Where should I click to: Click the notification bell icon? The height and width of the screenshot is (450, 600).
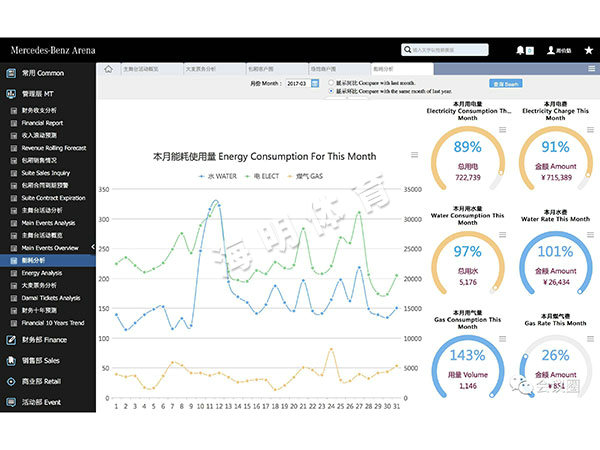coord(520,49)
